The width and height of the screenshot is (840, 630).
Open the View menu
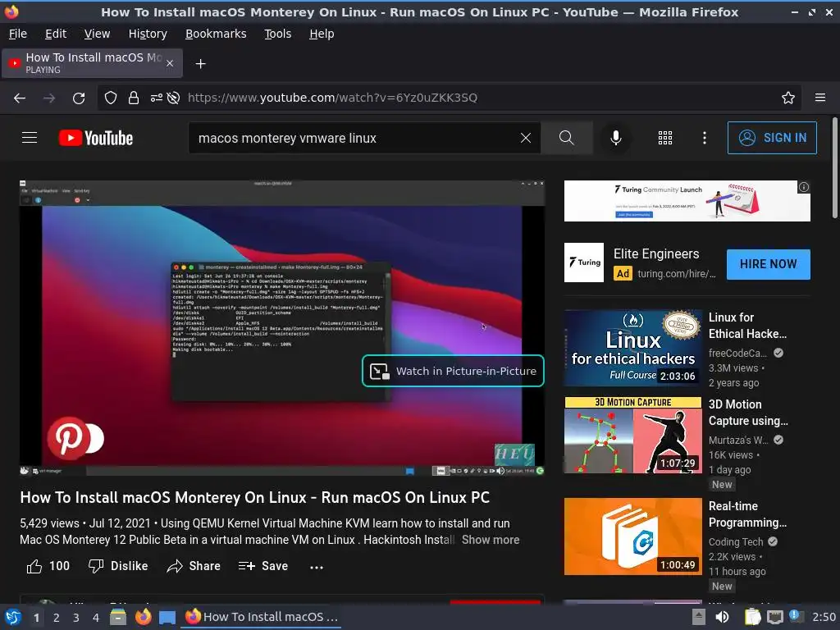(97, 34)
